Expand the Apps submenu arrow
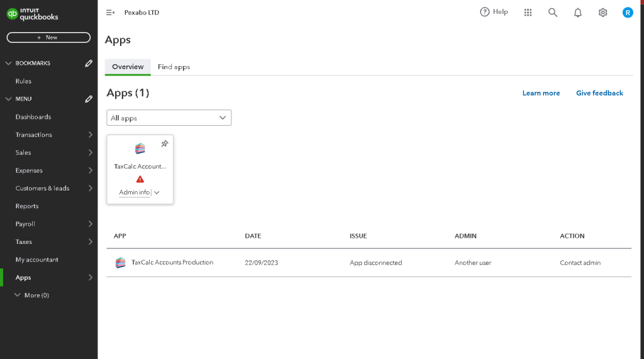Screen dimensions: 644x359 (x=91, y=278)
